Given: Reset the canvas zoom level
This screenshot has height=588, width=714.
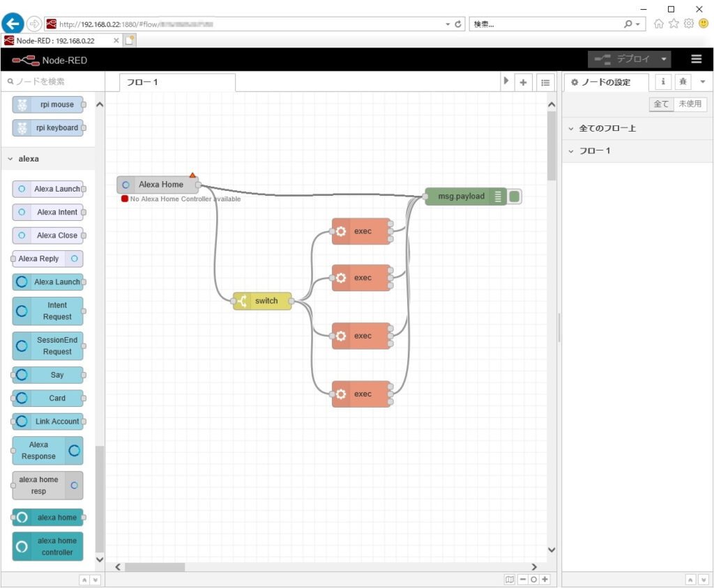Looking at the screenshot, I should [533, 580].
